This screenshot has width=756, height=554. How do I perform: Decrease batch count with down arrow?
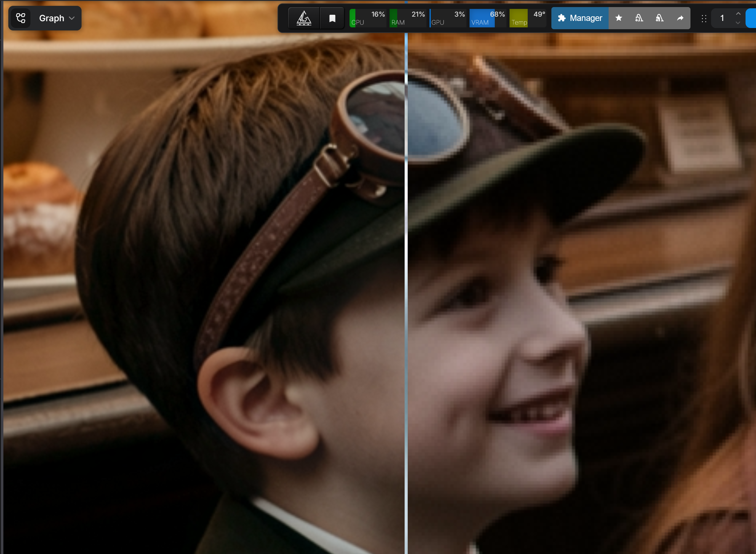tap(738, 23)
